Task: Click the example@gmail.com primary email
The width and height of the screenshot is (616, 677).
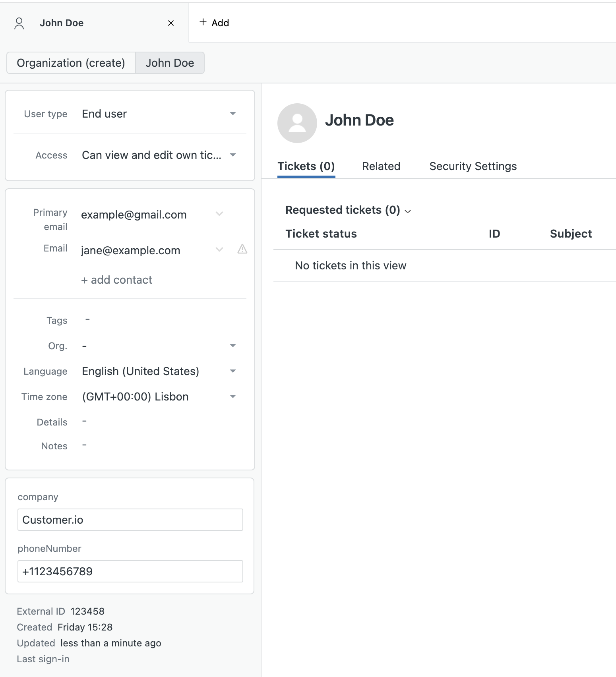Action: [x=134, y=215]
